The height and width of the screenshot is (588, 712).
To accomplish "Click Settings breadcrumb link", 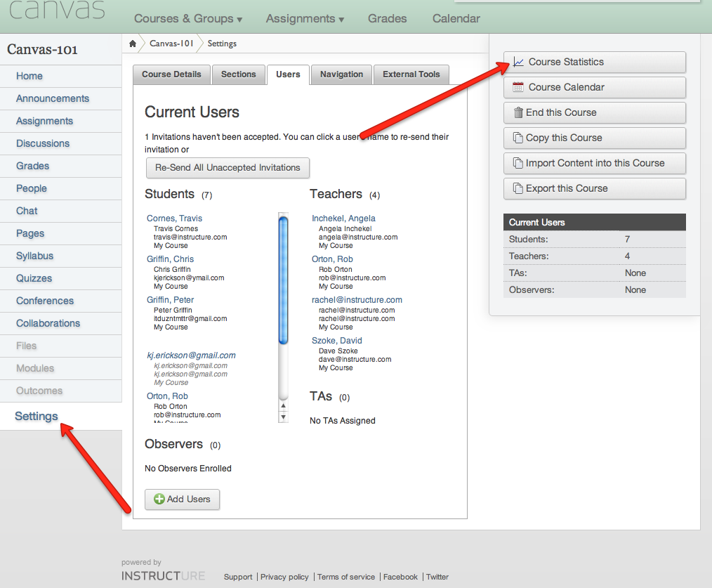I will pyautogui.click(x=222, y=44).
